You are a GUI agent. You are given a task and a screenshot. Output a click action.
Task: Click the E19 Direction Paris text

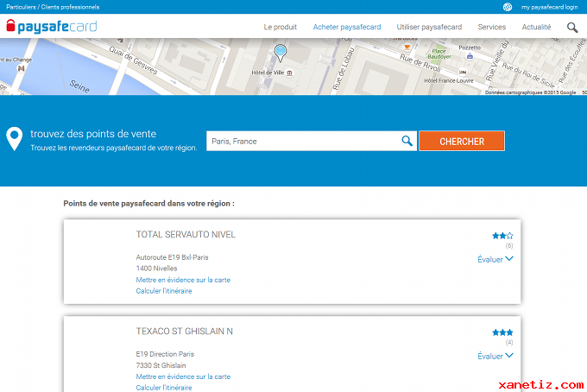[165, 354]
